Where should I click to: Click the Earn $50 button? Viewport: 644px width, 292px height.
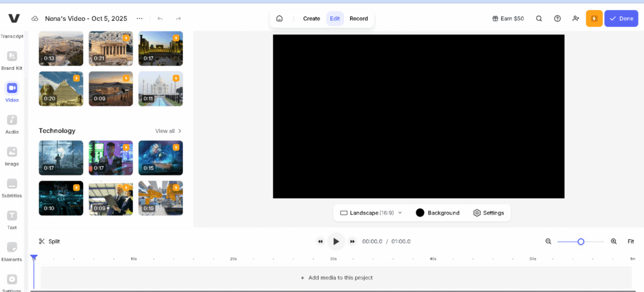[508, 19]
